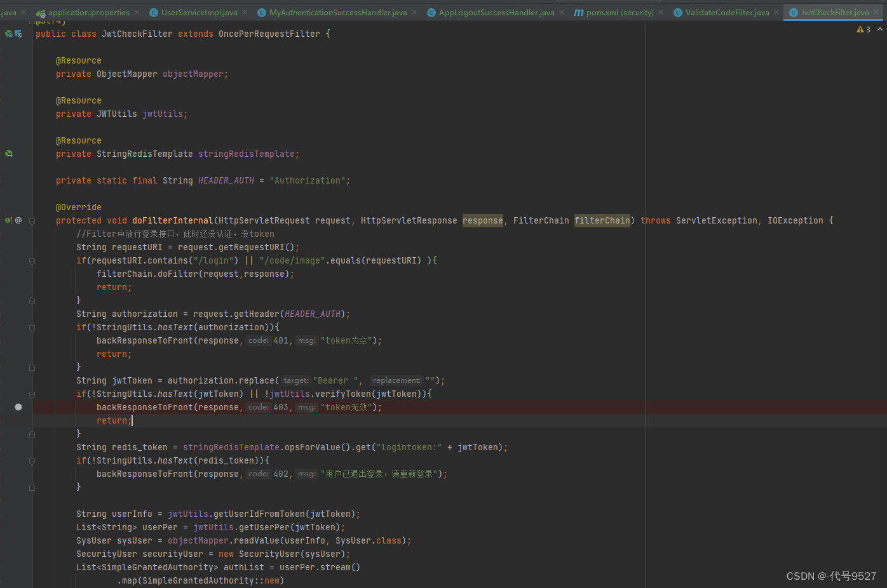The width and height of the screenshot is (887, 588).
Task: Click the related-resources gutter icon on the class line
Action: [18, 34]
